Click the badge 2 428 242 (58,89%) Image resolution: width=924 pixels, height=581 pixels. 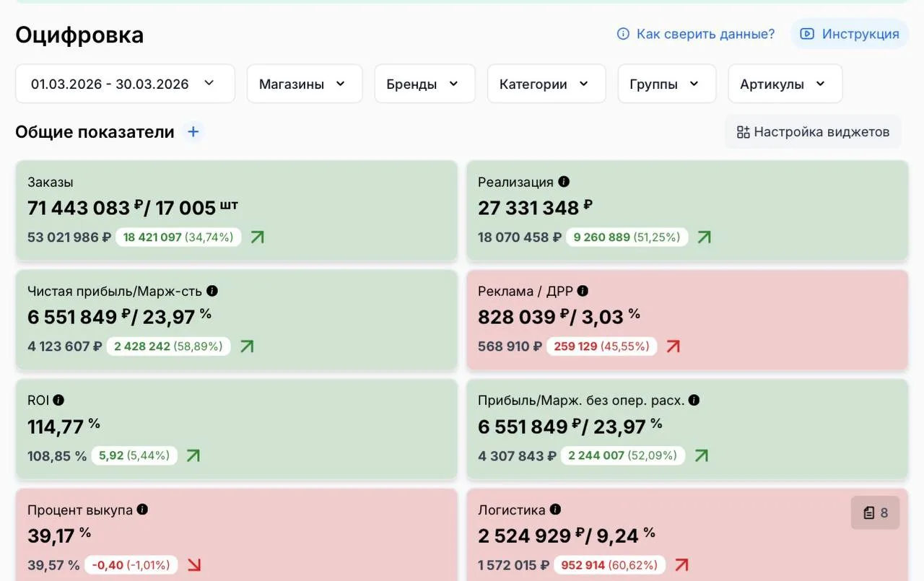click(x=168, y=346)
